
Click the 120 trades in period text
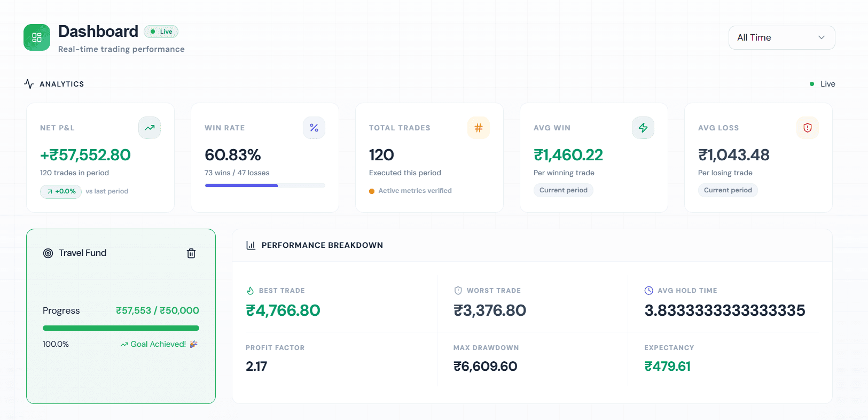tap(74, 173)
